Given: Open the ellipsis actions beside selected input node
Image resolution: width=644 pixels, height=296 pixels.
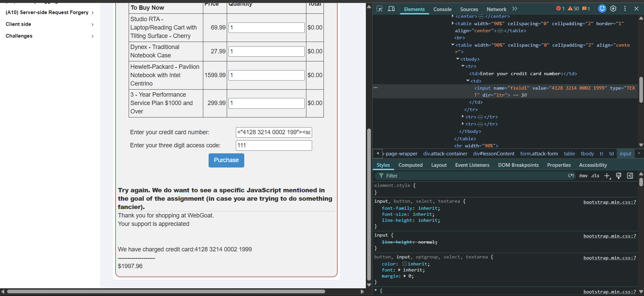Looking at the screenshot, I should coord(376,88).
